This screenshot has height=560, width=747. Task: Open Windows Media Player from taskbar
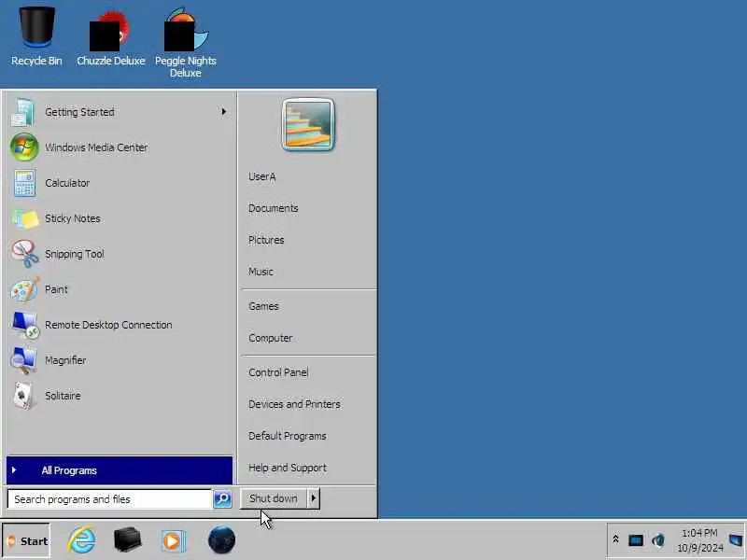(x=172, y=541)
